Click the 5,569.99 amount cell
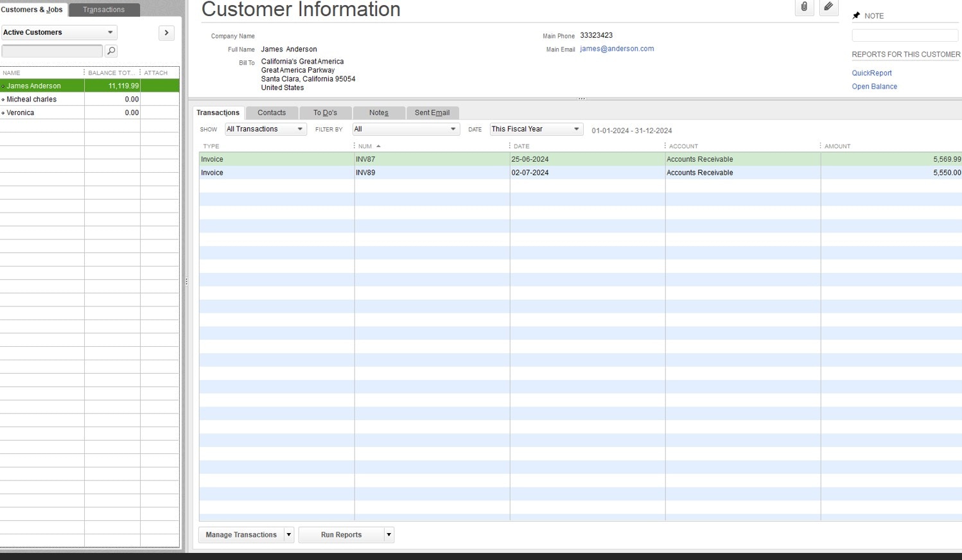This screenshot has height=560, width=962. 891,159
